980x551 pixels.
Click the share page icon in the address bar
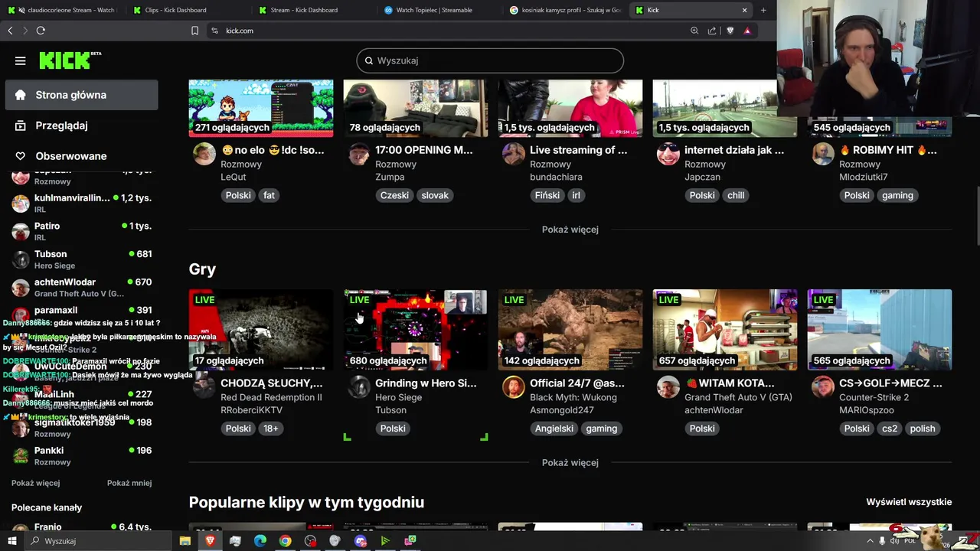[712, 31]
